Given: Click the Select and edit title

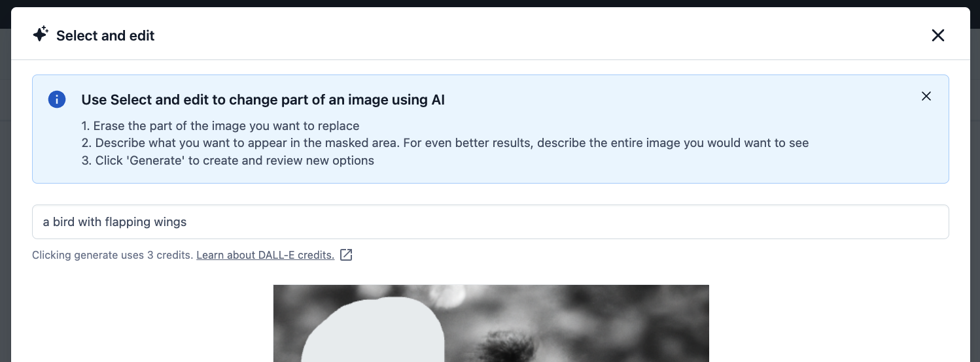Looking at the screenshot, I should 105,35.
